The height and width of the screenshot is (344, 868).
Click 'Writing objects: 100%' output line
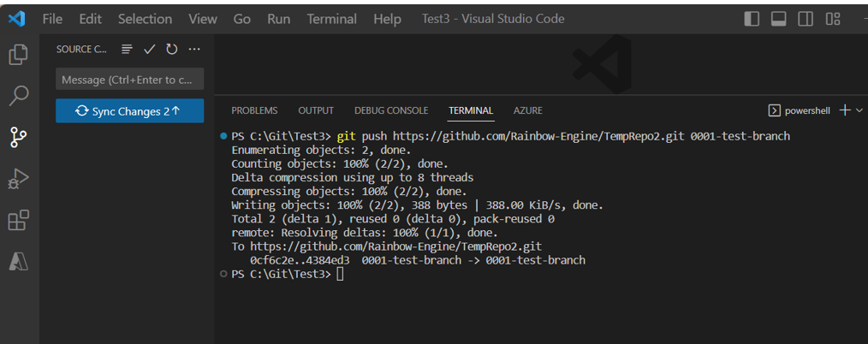coord(417,205)
